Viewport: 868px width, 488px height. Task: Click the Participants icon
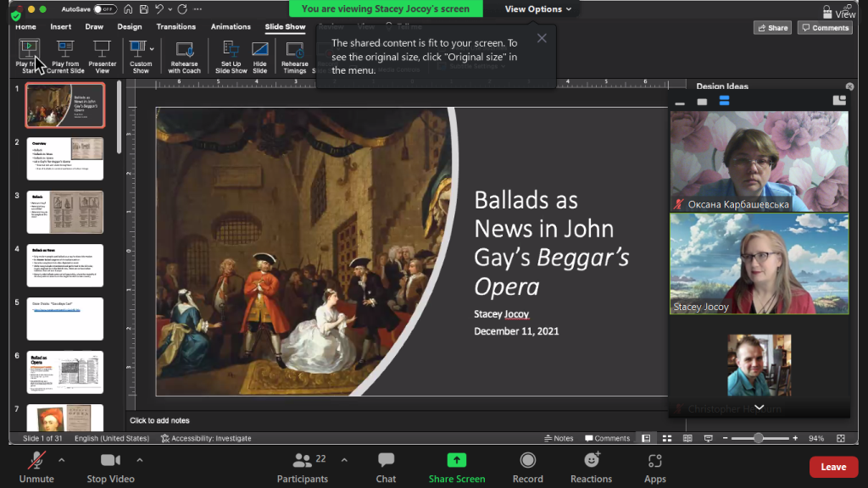(302, 461)
